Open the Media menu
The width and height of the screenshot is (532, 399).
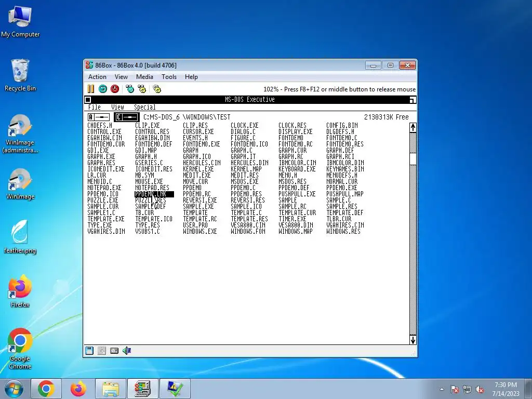[x=144, y=77]
